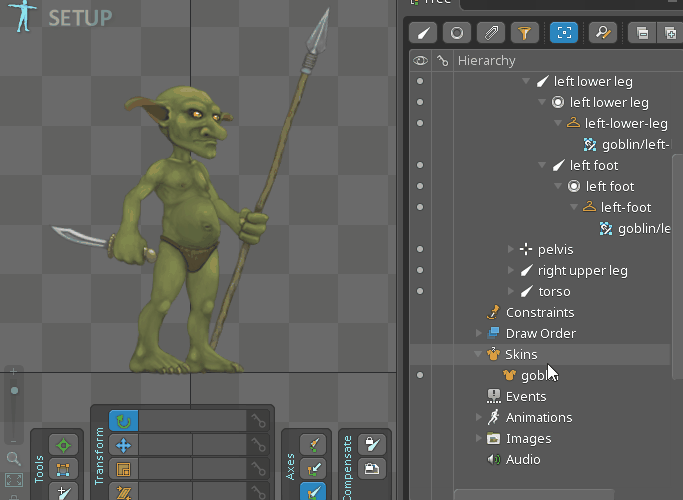Viewport: 683px width, 500px height.
Task: Toggle the slots filter circle icon
Action: pos(457,33)
